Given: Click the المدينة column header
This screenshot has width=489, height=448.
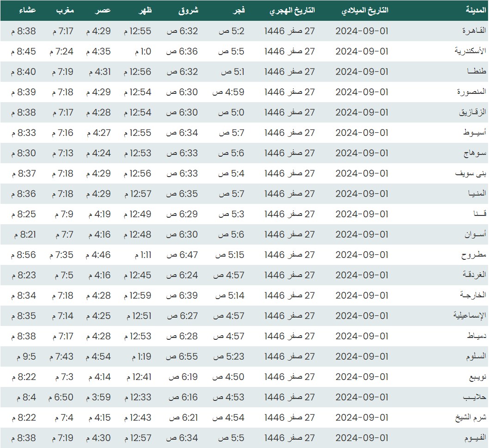Looking at the screenshot, I should tap(476, 11).
